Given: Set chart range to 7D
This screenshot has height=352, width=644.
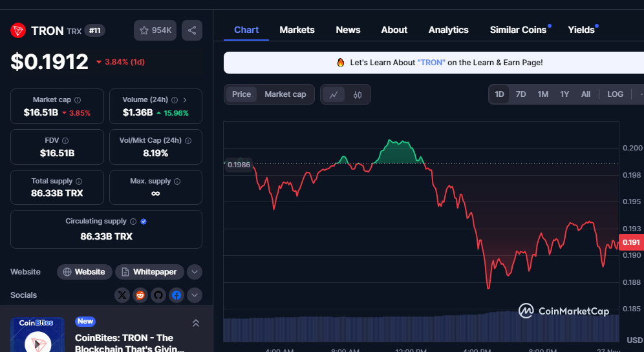Looking at the screenshot, I should click(x=521, y=94).
